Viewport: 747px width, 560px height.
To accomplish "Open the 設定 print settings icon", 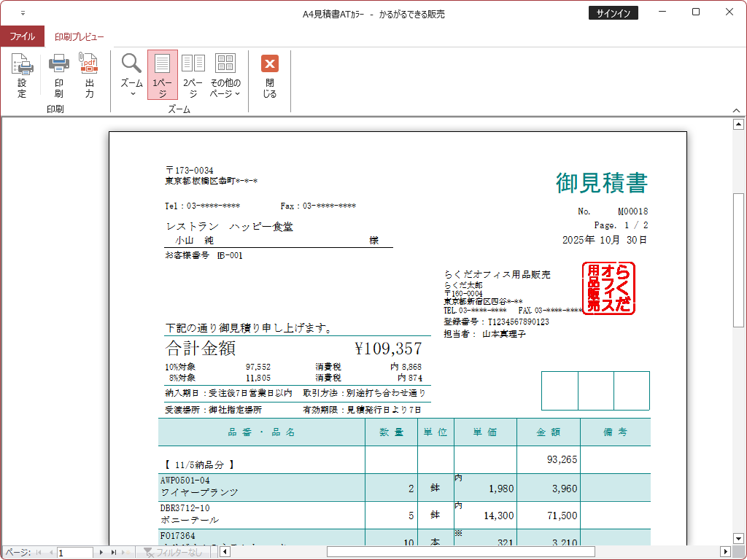I will (22, 76).
